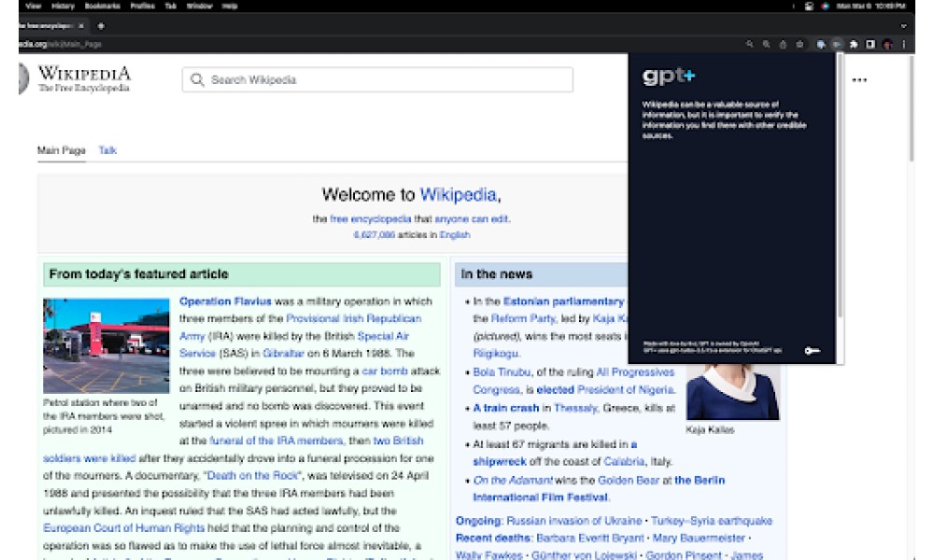Screen dimensions: 934x560
Task: Follow the Thessaly link
Action: 575,408
